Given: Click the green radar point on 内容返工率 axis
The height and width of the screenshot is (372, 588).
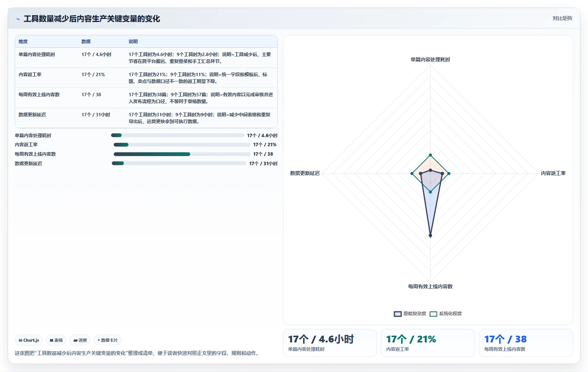Looking at the screenshot, I should 449,173.
